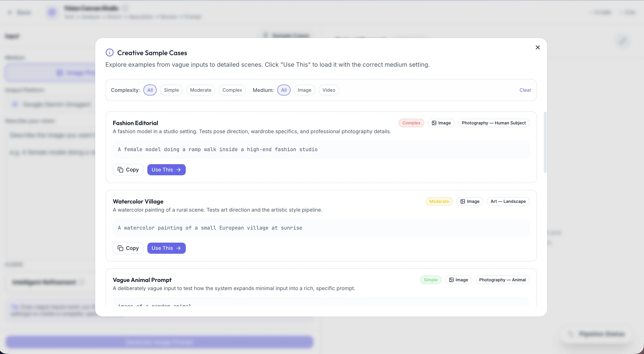The width and height of the screenshot is (644, 354).
Task: Click image icon in Watercolor Village badge
Action: tap(463, 201)
